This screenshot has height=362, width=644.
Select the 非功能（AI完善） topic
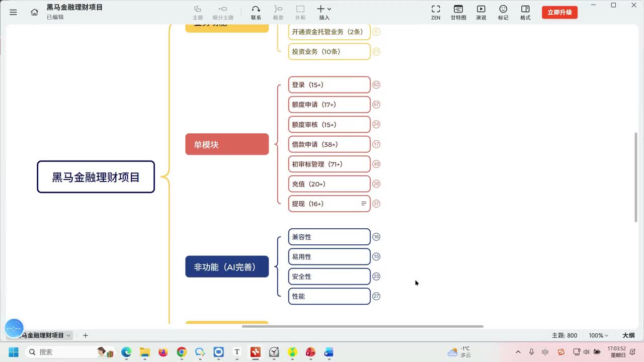[227, 266]
